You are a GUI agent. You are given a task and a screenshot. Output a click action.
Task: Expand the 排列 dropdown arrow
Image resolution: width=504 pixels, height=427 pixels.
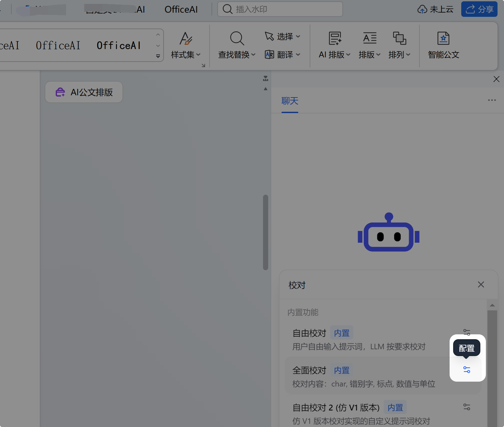(408, 54)
